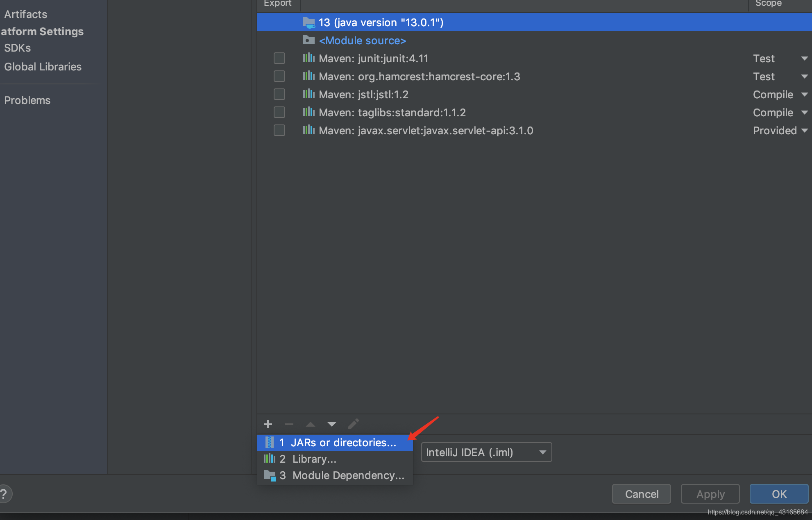The height and width of the screenshot is (520, 812).
Task: Click the junit library bars icon
Action: click(308, 58)
